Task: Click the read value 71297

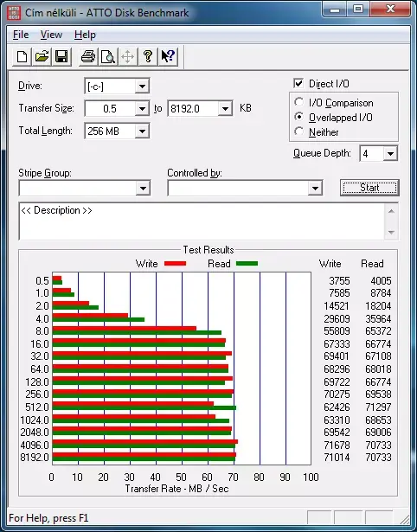Action: pyautogui.click(x=378, y=407)
